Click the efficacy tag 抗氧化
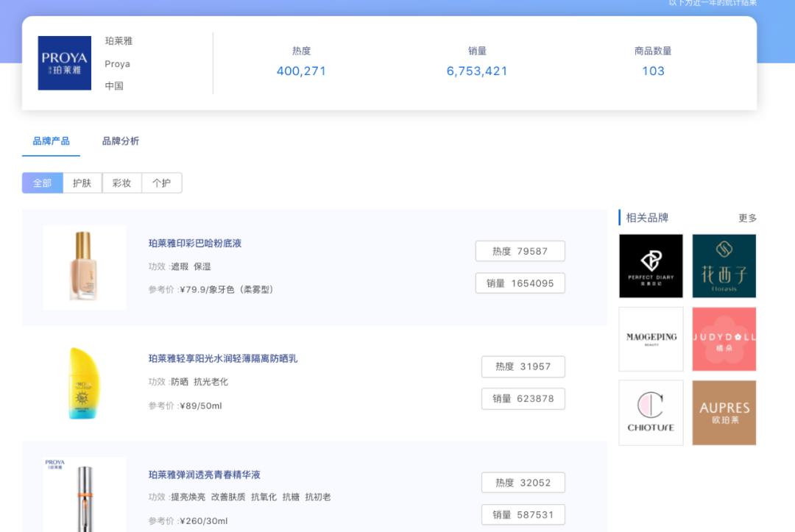 point(264,497)
